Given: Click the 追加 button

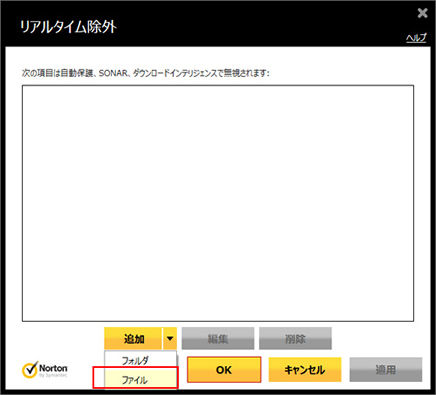Looking at the screenshot, I should (133, 338).
